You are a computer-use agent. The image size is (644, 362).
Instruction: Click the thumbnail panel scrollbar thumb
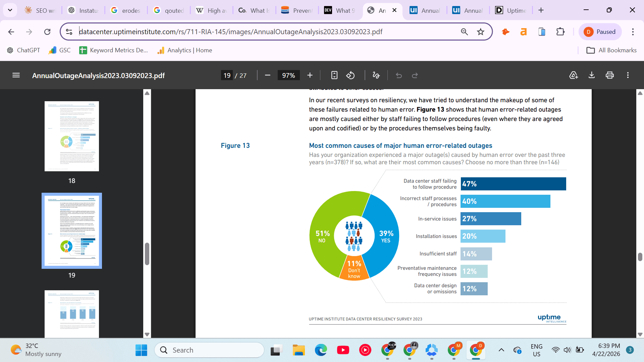147,254
